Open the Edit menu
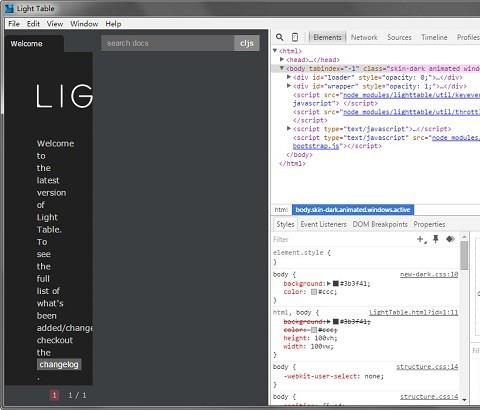The width and height of the screenshot is (480, 410). [x=33, y=24]
